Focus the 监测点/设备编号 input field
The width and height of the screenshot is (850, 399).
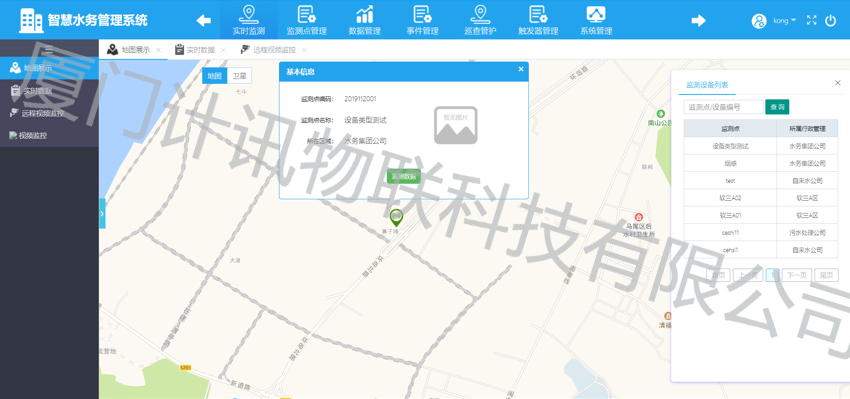(x=724, y=107)
